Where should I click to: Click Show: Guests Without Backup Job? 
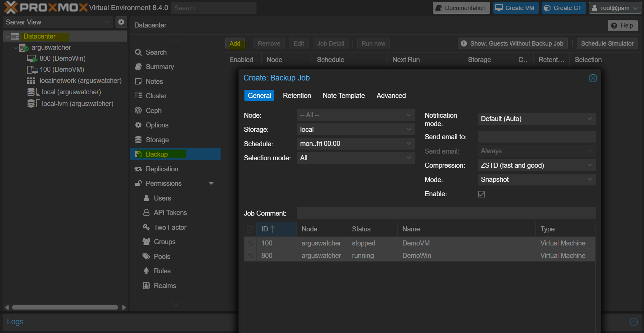(x=513, y=44)
